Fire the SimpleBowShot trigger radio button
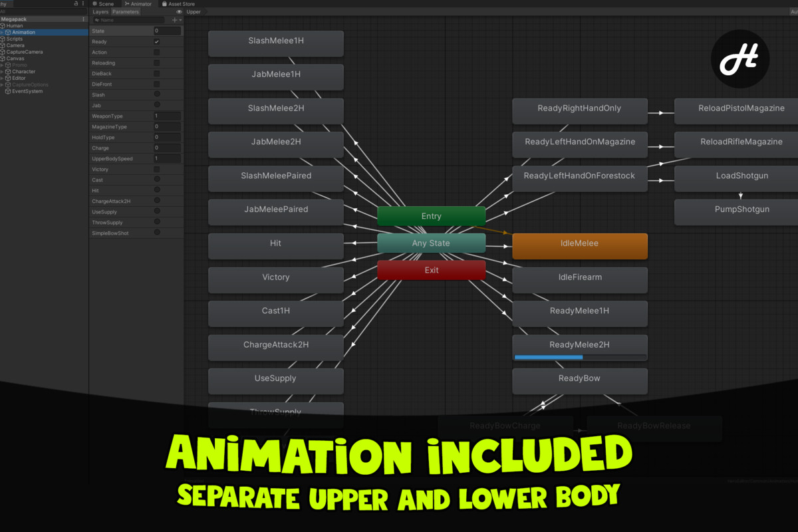The width and height of the screenshot is (798, 532). [157, 233]
